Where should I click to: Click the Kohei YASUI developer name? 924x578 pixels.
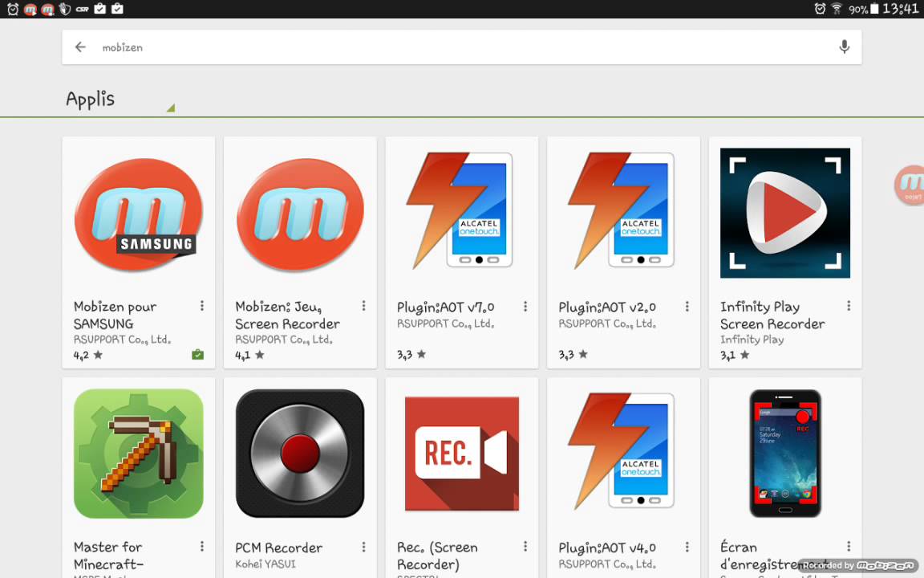(265, 564)
